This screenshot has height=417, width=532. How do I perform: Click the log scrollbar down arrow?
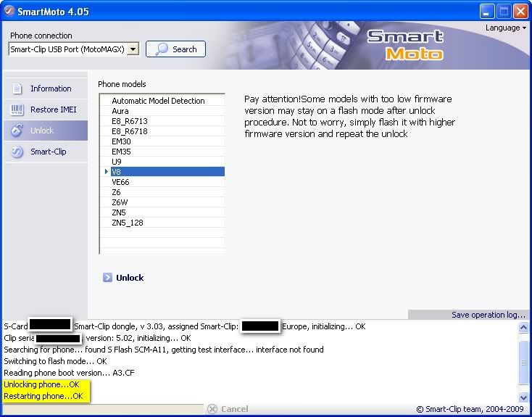[x=523, y=397]
